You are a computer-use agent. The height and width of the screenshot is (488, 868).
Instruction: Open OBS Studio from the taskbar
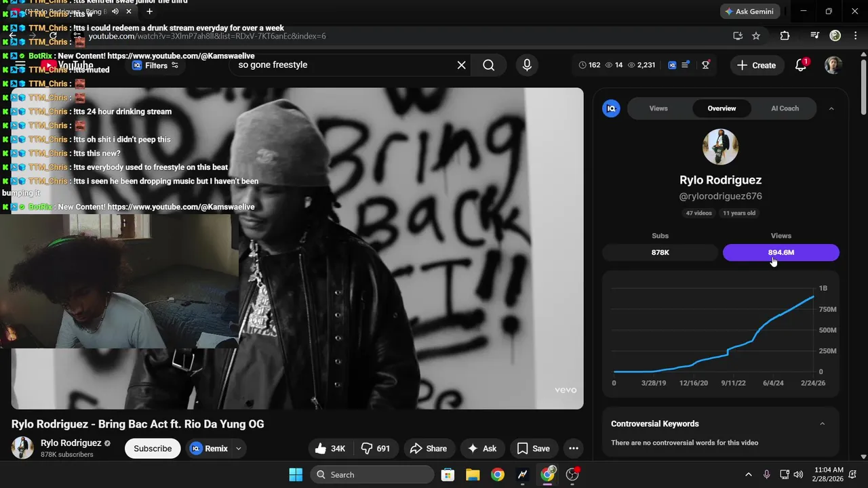[572, 474]
